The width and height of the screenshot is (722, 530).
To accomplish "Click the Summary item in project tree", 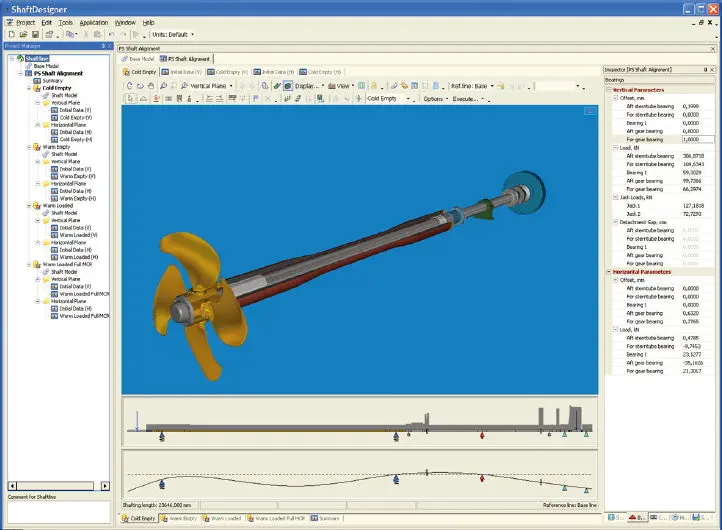I will 52,80.
